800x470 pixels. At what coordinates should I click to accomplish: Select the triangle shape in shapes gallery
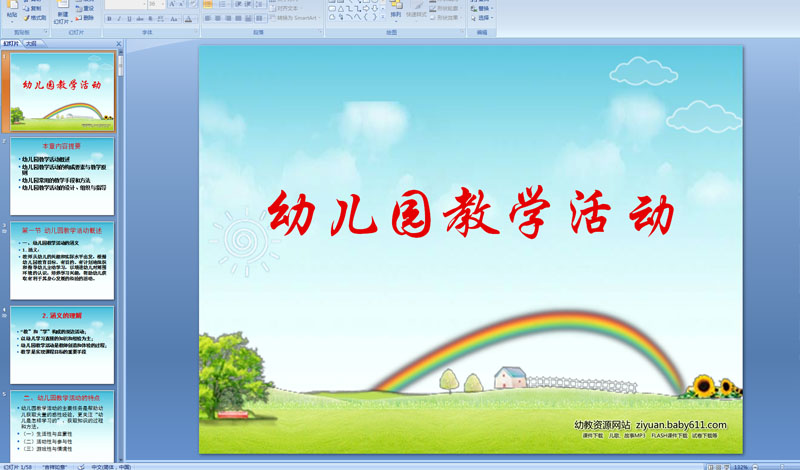[x=341, y=9]
